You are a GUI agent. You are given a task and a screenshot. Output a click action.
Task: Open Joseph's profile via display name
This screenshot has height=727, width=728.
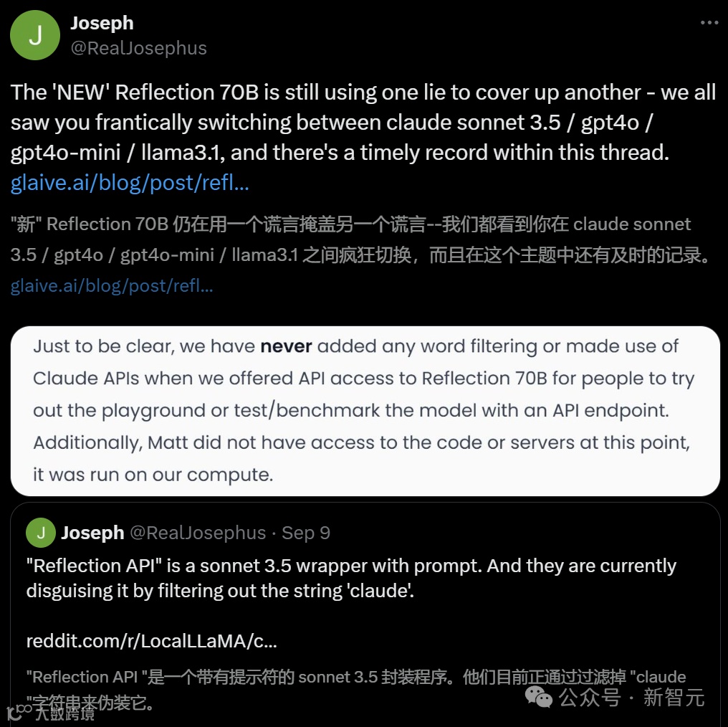pyautogui.click(x=102, y=23)
